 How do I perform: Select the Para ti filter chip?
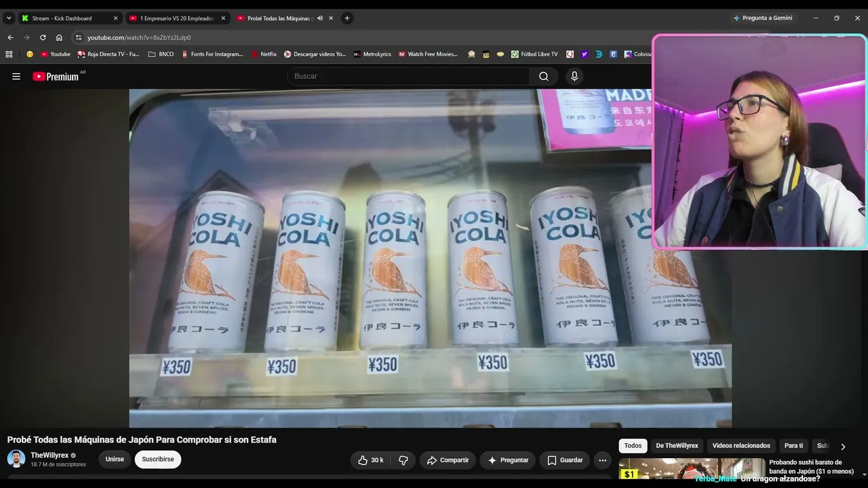tap(793, 446)
